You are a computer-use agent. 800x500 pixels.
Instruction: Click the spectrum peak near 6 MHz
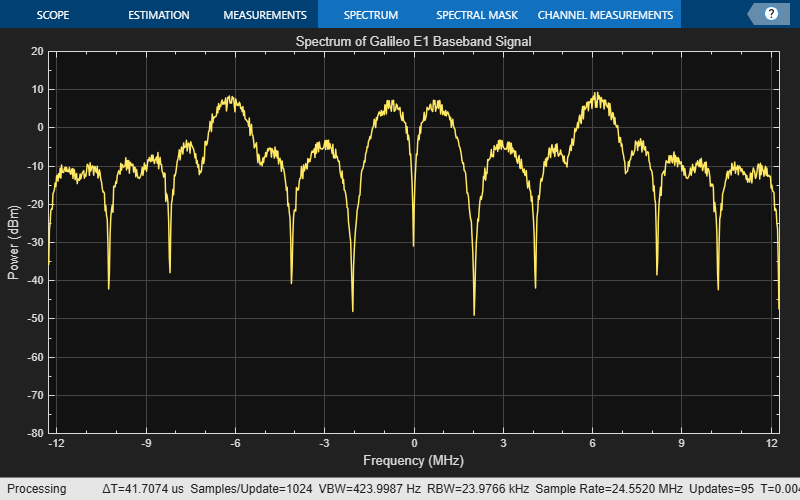[x=596, y=95]
